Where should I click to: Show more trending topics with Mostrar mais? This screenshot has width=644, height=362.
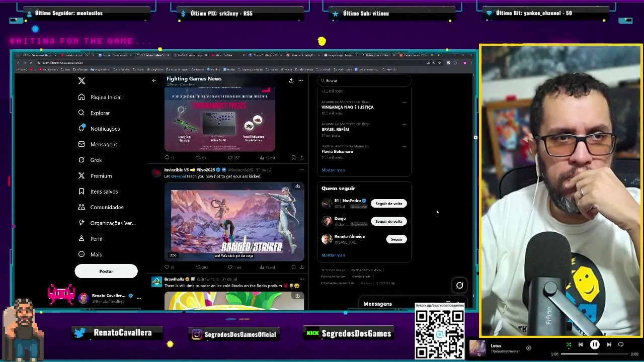pos(333,170)
